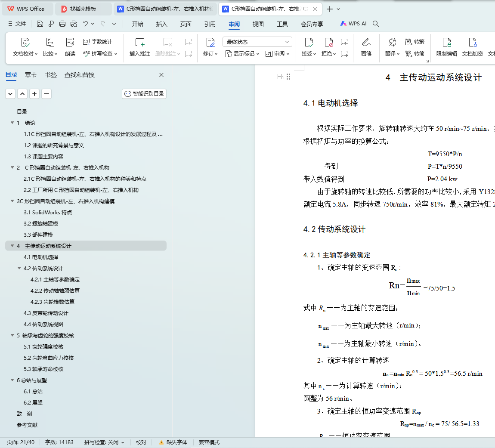Click the increase heading level plus button
Viewport: 495px width, 448px height.
click(x=34, y=94)
